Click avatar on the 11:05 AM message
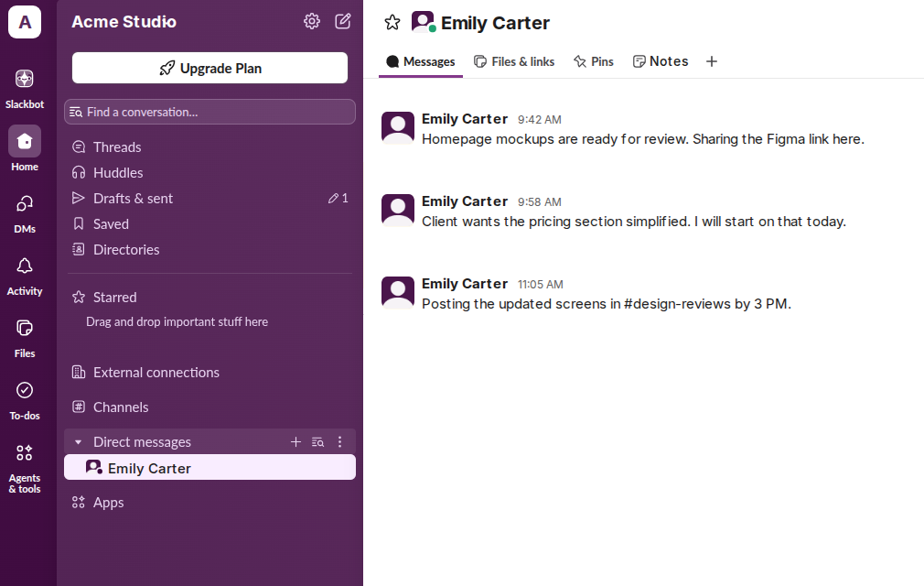The image size is (924, 586). pos(398,293)
